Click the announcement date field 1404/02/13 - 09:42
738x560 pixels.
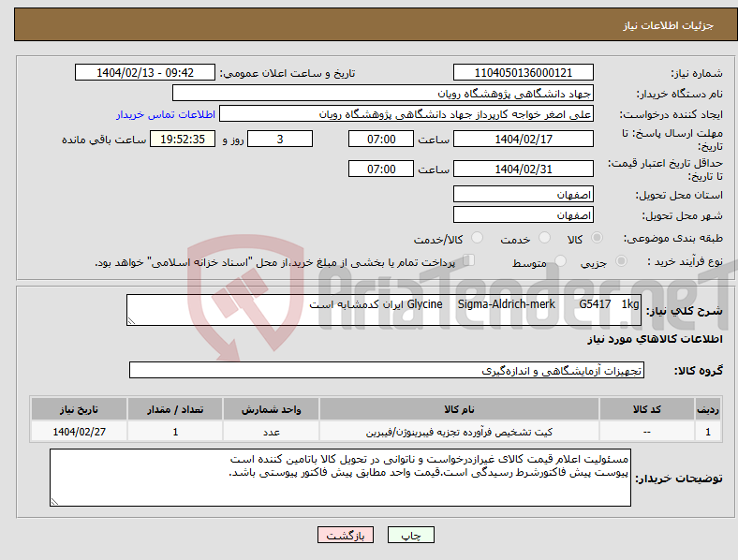[x=145, y=72]
